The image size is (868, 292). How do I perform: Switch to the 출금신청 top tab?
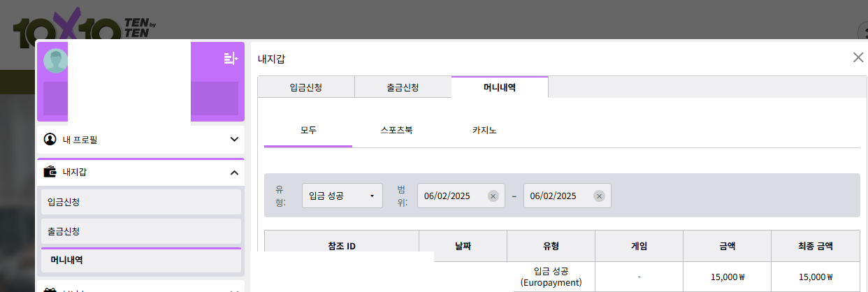pos(403,87)
